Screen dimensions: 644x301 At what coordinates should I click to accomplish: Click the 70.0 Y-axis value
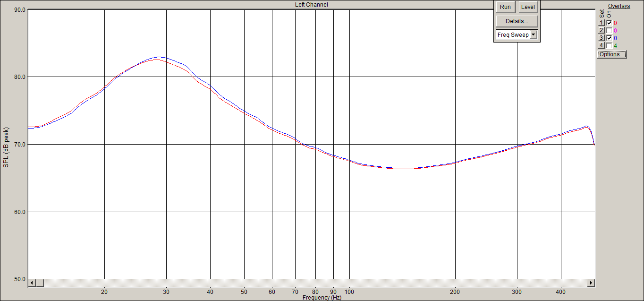(20, 144)
